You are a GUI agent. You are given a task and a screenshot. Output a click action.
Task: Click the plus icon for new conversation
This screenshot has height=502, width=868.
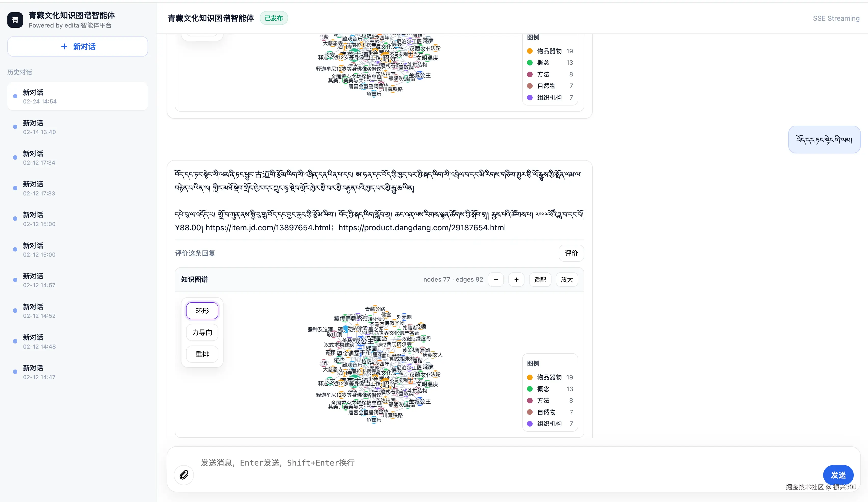[x=64, y=46]
